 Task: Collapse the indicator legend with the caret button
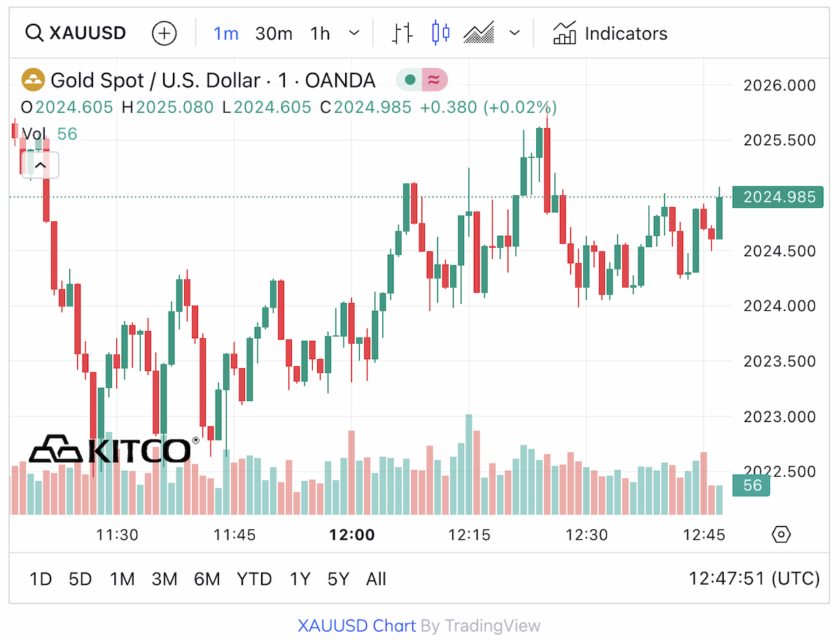[x=40, y=165]
